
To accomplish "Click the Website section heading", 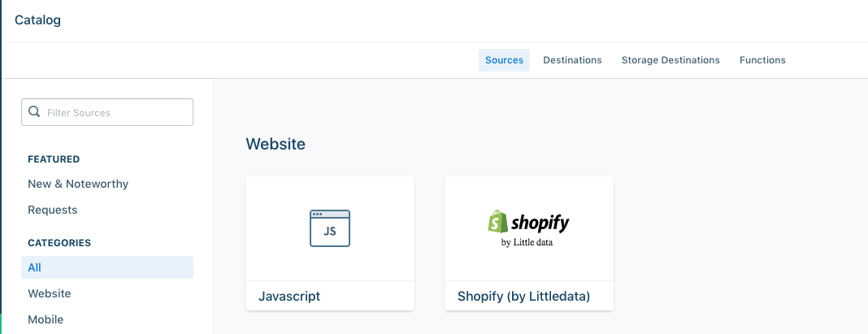I will tap(276, 144).
